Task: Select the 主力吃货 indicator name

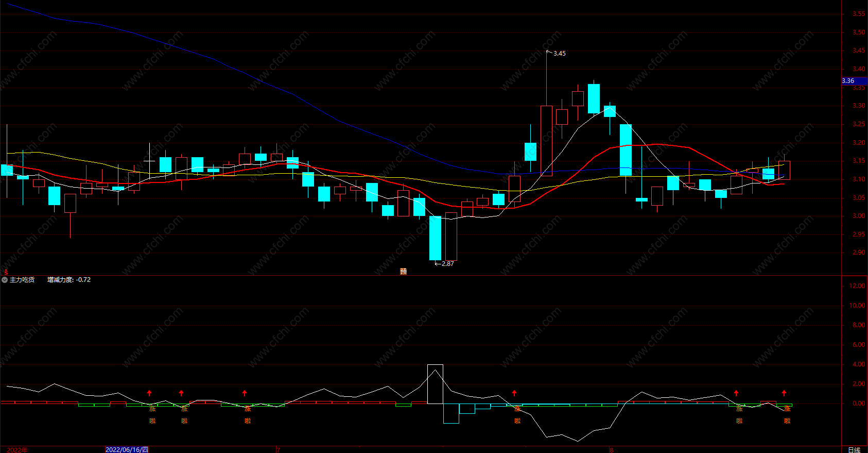Action: click(22, 280)
